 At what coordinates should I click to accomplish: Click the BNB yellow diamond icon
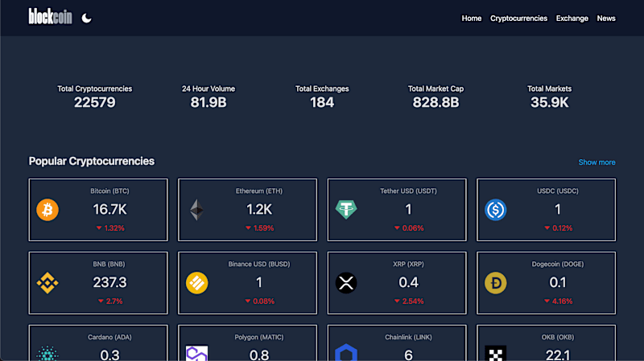tap(47, 283)
